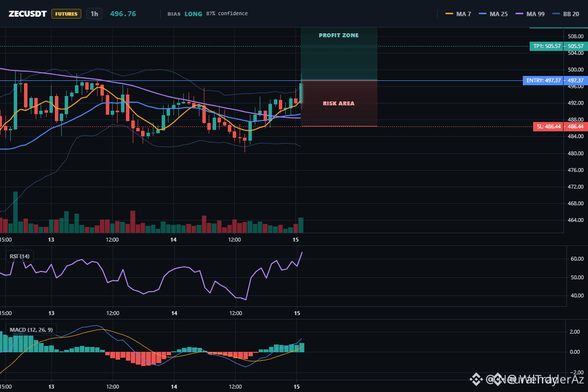Viewport: 588px width, 392px height.
Task: Click the latest green volume bar
Action: 301,225
